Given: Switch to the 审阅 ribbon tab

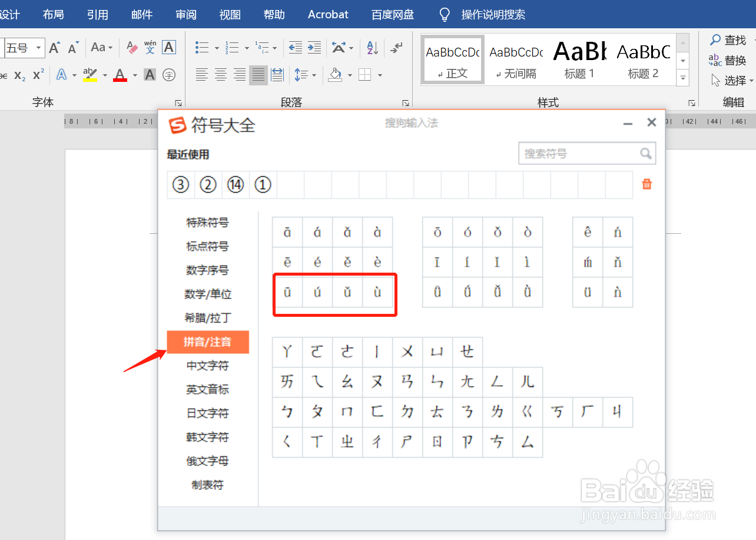Looking at the screenshot, I should coord(186,15).
